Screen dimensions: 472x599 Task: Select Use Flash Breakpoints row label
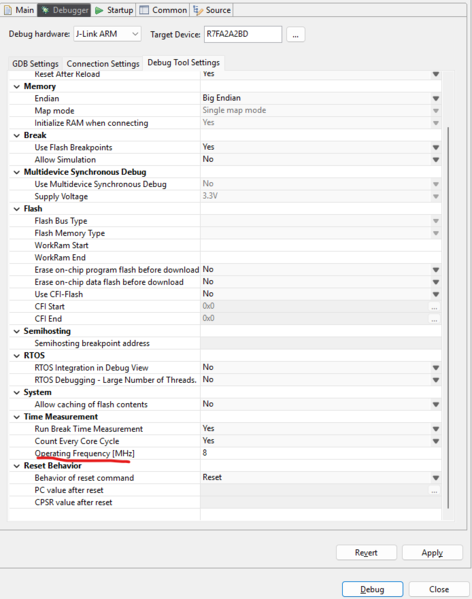(73, 147)
